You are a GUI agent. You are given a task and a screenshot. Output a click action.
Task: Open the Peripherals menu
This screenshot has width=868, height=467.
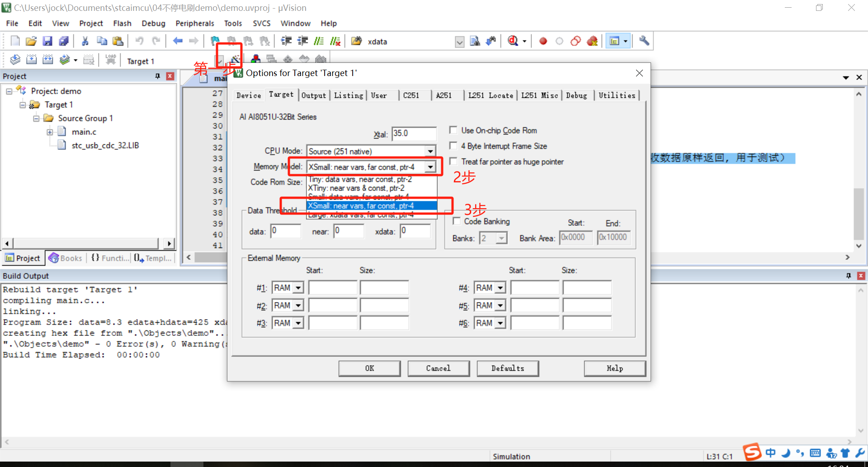pos(195,24)
